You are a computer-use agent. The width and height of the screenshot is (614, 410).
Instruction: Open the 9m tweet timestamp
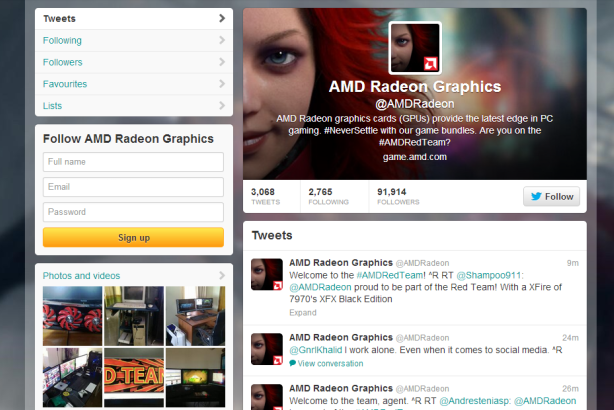point(572,263)
